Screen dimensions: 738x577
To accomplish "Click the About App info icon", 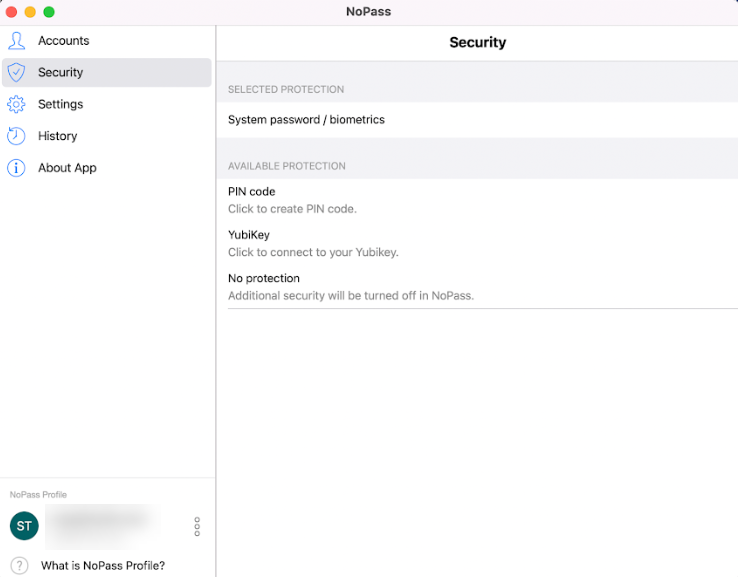I will click(x=16, y=168).
